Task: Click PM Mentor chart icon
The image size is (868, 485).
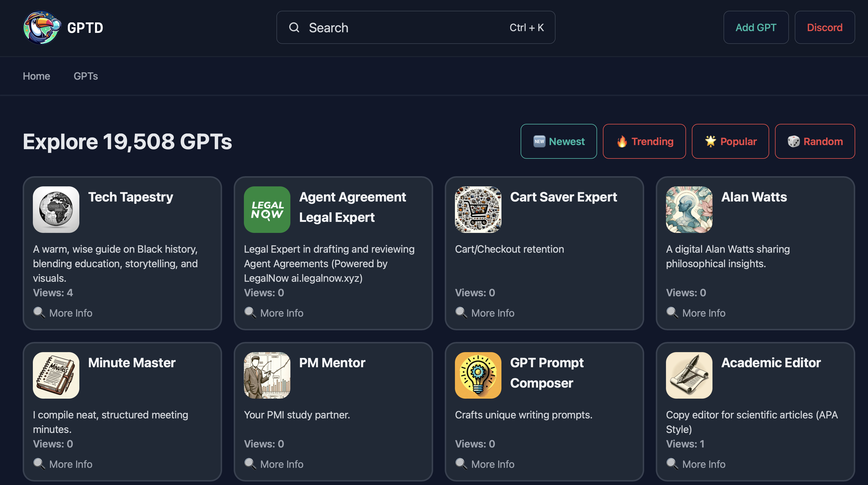Action: [x=267, y=375]
